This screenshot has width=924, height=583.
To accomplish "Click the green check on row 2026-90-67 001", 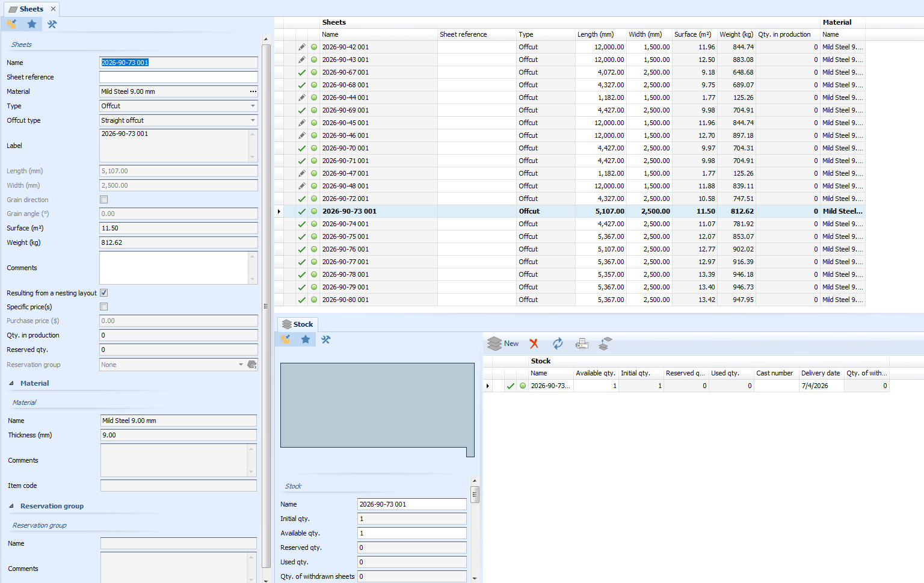I will (302, 72).
